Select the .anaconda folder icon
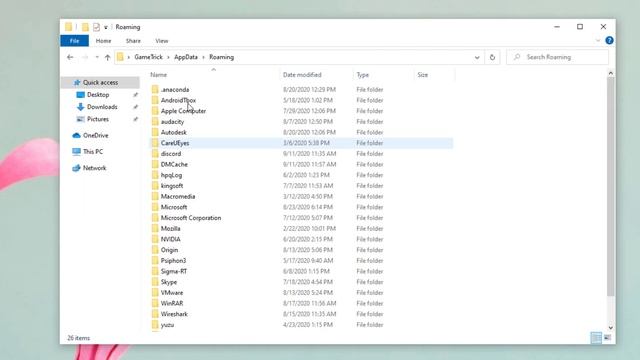 coord(155,89)
